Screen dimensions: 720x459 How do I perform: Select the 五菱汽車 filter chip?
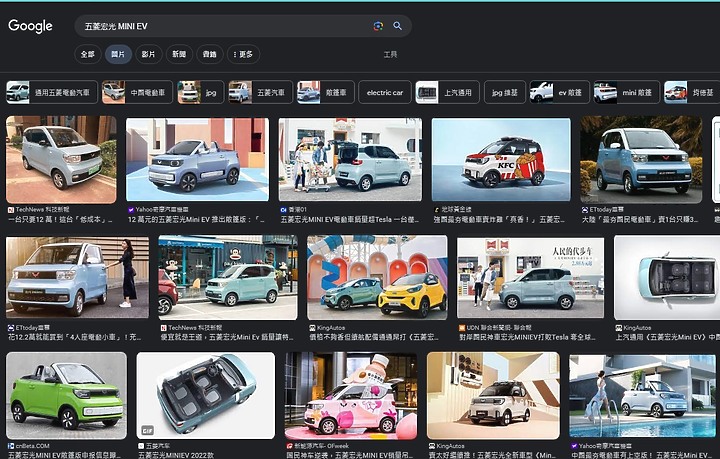coord(260,92)
